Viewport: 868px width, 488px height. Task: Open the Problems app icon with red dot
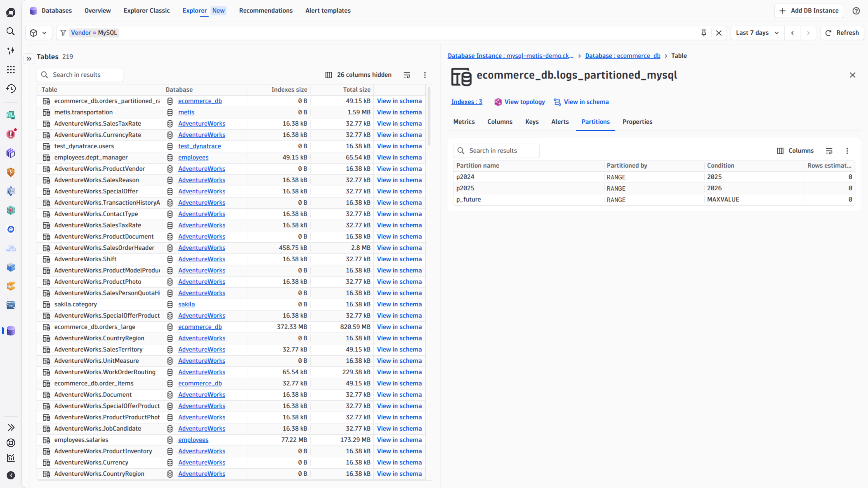[11, 134]
